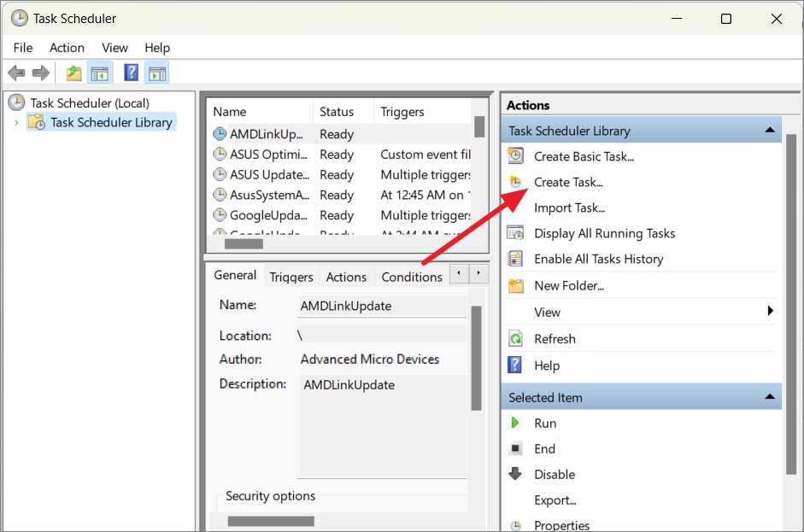Click Create Task... link

click(568, 182)
